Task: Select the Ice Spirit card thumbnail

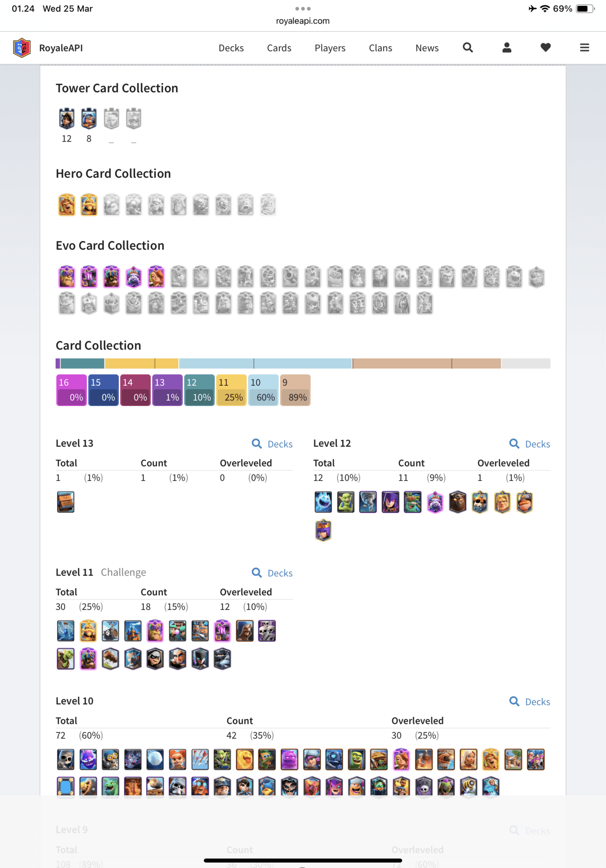Action: point(323,502)
